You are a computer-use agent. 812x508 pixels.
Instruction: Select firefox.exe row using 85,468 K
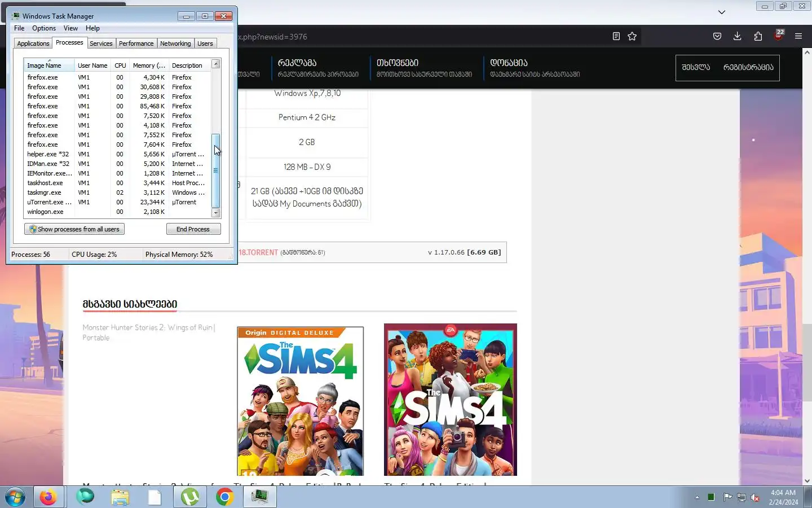click(x=117, y=106)
